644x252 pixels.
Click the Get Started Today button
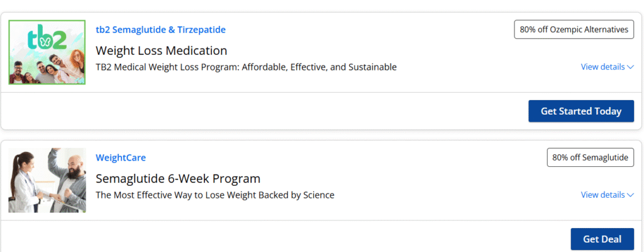(581, 111)
